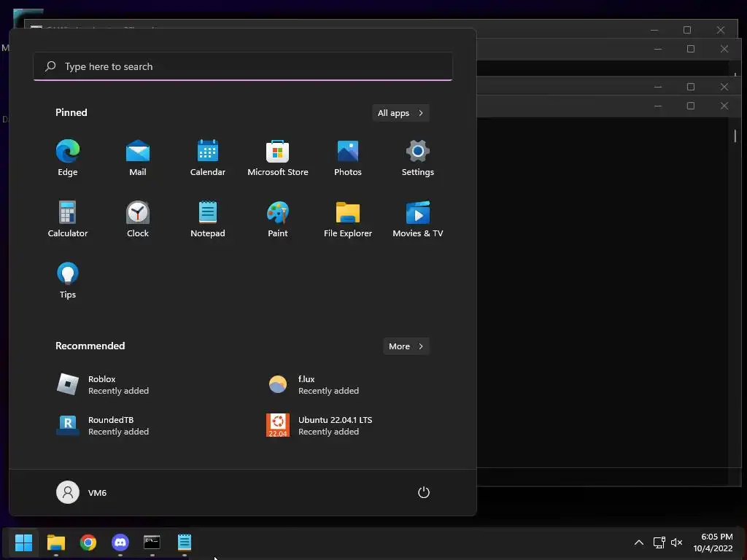Launch the Mail app

[x=138, y=158]
